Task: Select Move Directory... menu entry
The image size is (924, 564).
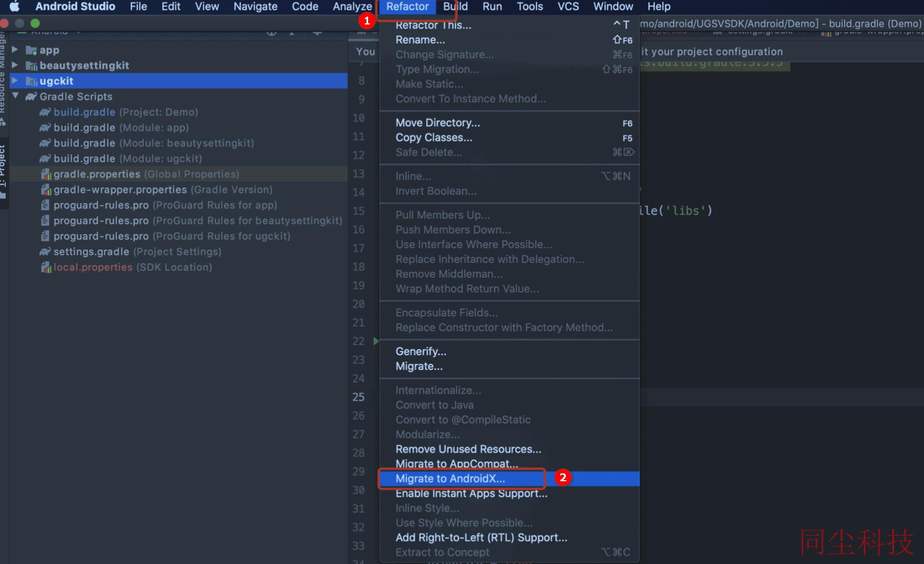Action: pos(509,123)
